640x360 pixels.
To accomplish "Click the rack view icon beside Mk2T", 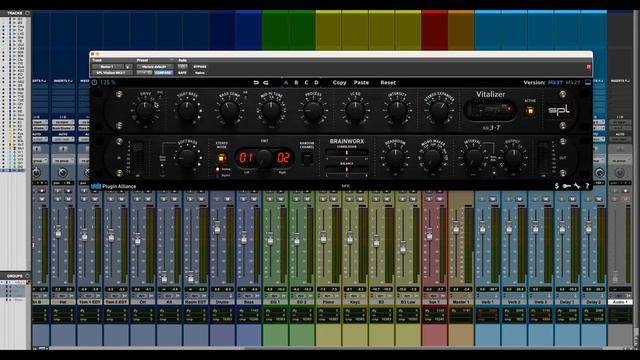I will [588, 82].
